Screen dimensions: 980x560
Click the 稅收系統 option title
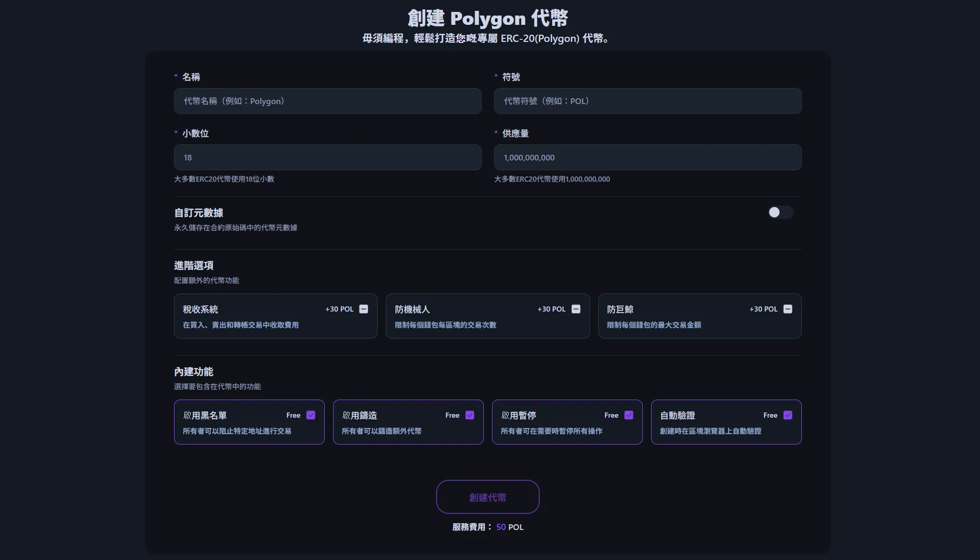200,310
